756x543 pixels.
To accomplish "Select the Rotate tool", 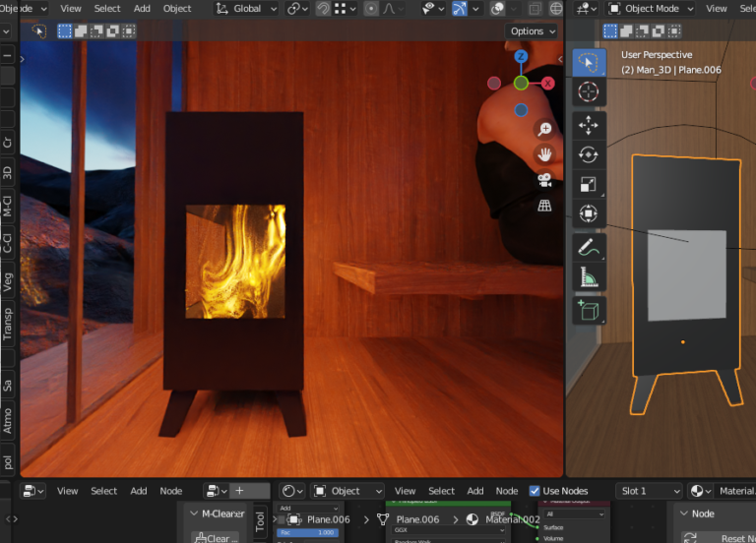I will click(589, 154).
